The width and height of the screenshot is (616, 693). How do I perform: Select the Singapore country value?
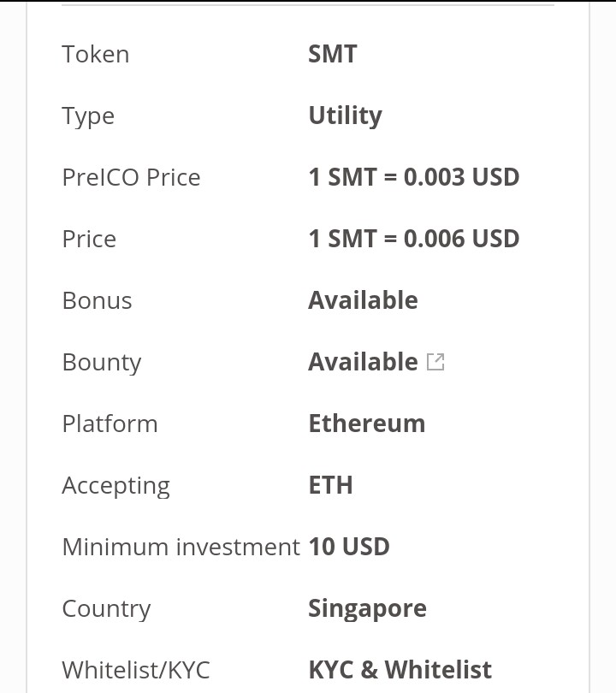point(367,608)
